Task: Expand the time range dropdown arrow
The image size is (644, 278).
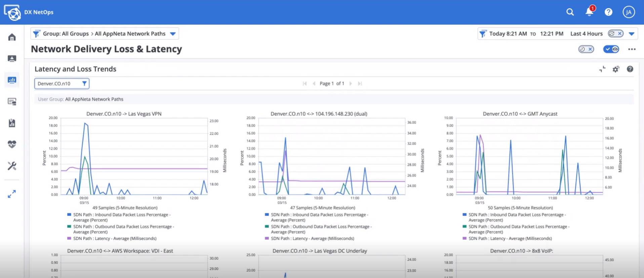Action: (632, 34)
